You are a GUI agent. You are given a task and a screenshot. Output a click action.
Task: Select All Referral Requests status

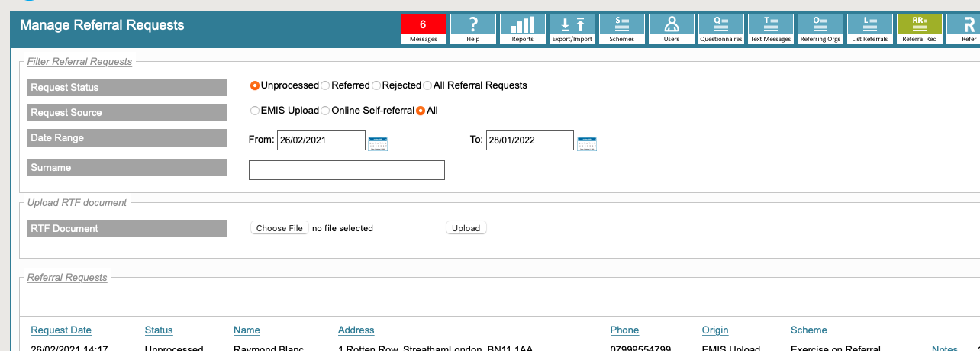427,85
